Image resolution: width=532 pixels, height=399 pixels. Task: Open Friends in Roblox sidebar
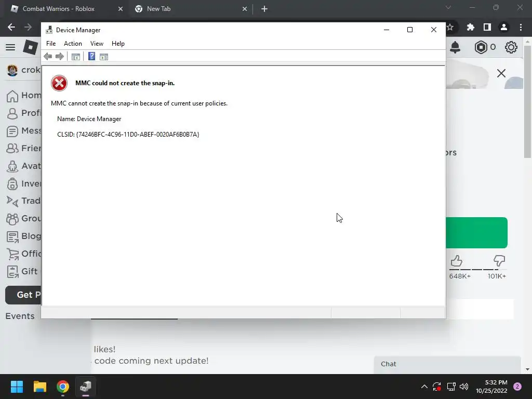(24, 148)
